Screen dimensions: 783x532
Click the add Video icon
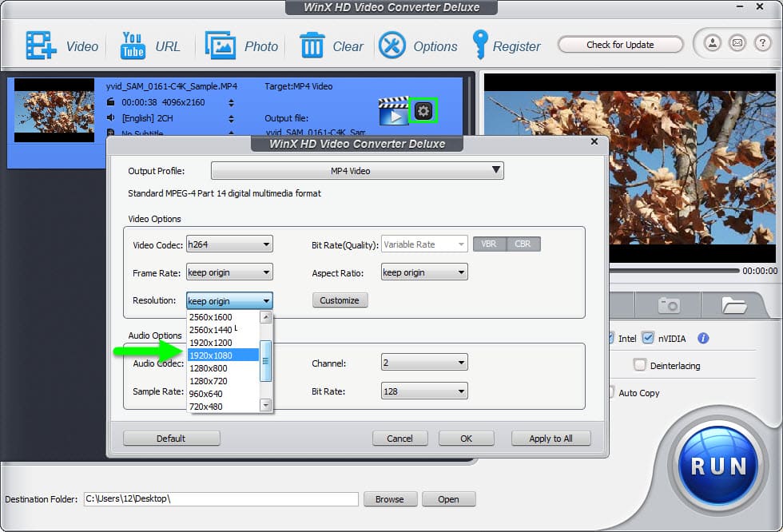click(41, 46)
